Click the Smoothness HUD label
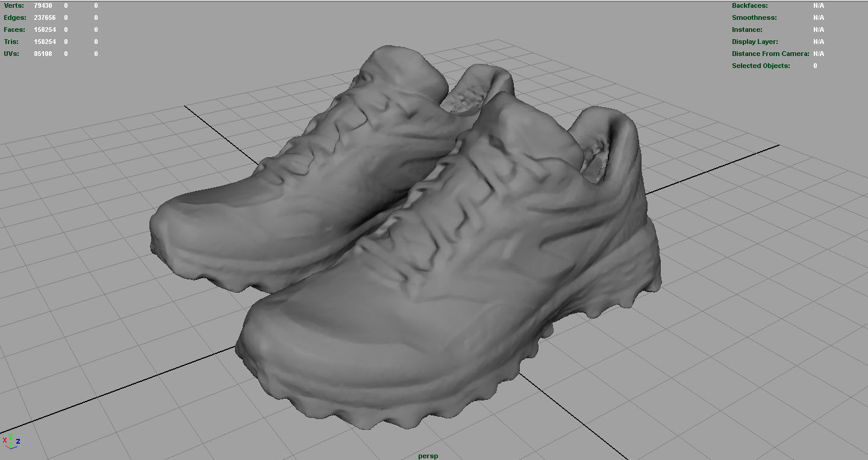 (x=754, y=17)
